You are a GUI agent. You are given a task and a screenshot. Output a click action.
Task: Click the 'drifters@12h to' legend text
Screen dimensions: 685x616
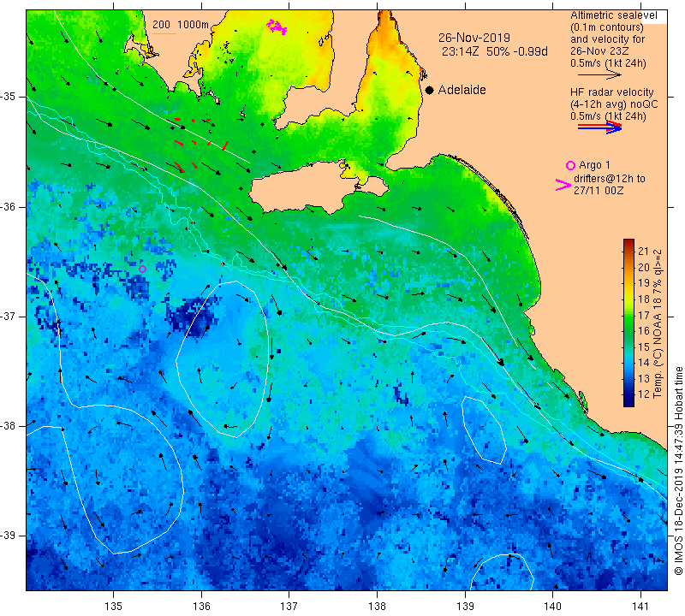609,179
